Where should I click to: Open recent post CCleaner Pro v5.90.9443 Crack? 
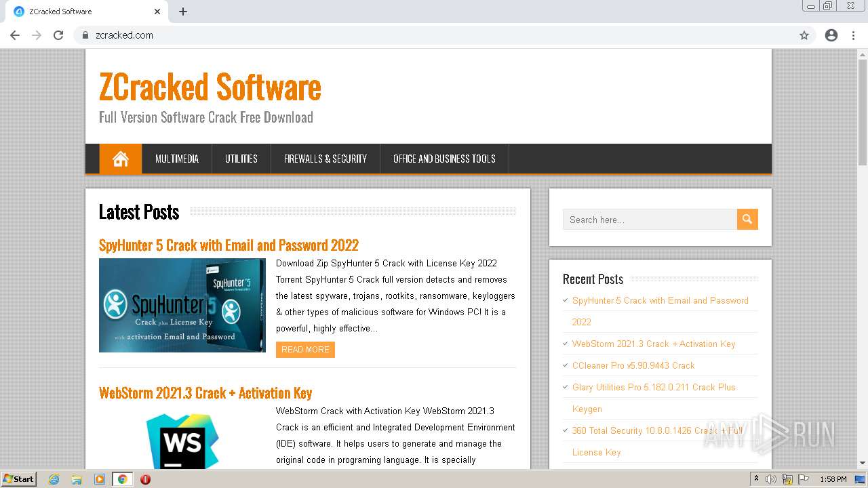click(633, 365)
